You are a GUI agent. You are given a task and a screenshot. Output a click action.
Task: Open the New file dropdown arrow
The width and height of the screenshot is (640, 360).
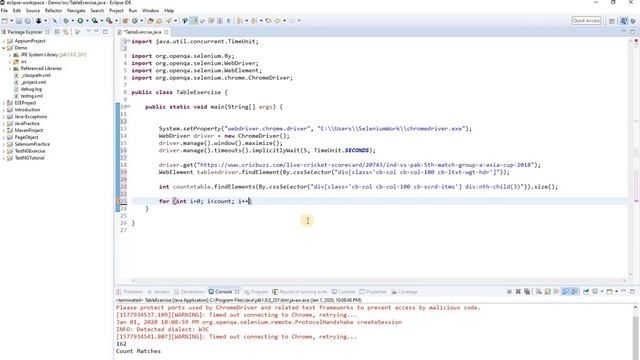[x=11, y=20]
